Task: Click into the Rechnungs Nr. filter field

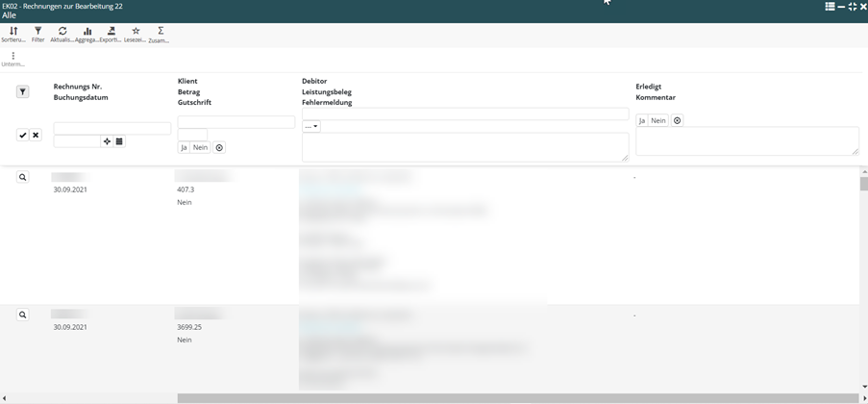Action: point(112,128)
